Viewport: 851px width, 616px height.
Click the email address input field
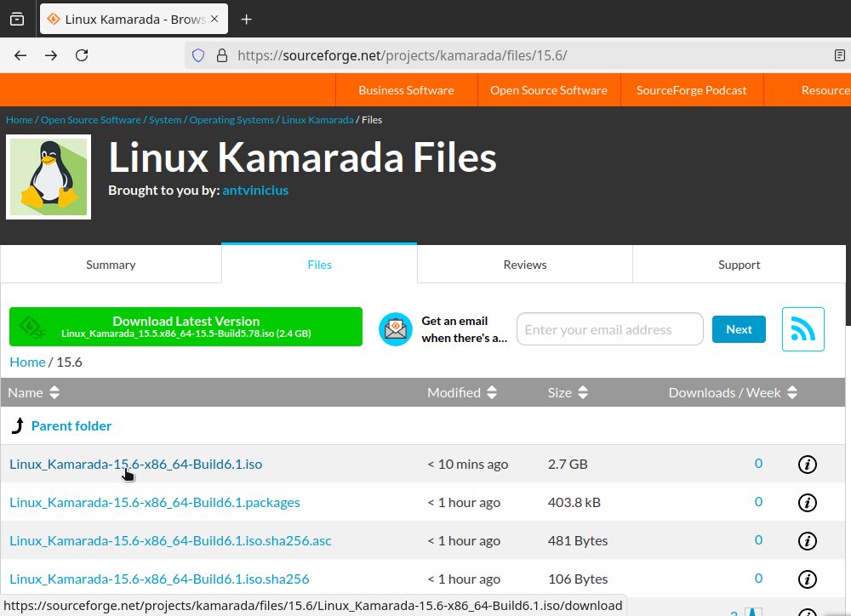click(x=609, y=329)
